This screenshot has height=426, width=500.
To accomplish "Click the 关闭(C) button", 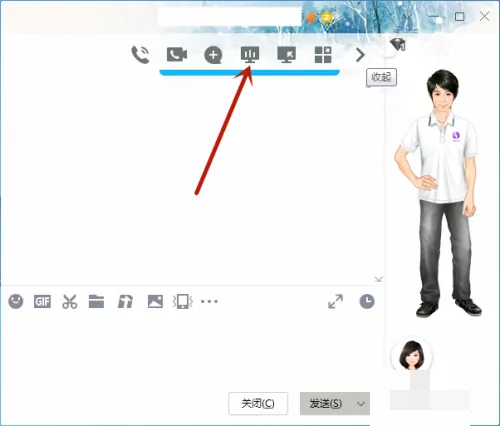I will 258,404.
